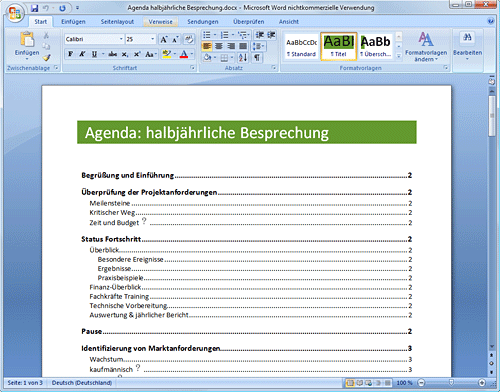
Task: Open the Einfügen ribbon tab
Action: [x=73, y=22]
